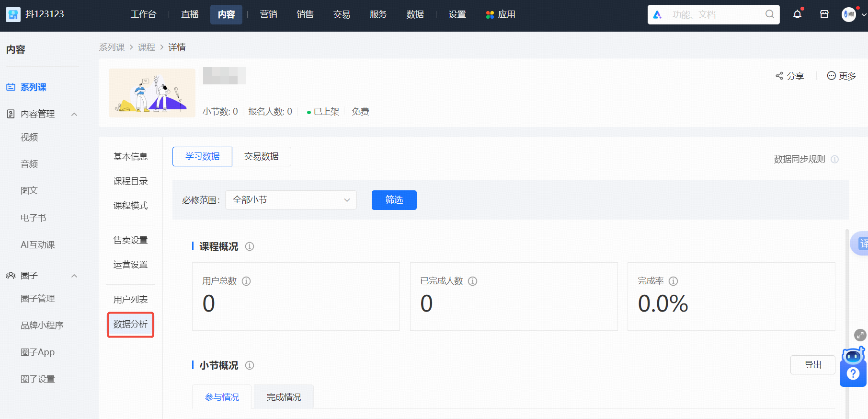Viewport: 868px width, 419px height.
Task: Open account dropdown arrow beside avatar
Action: pos(864,15)
